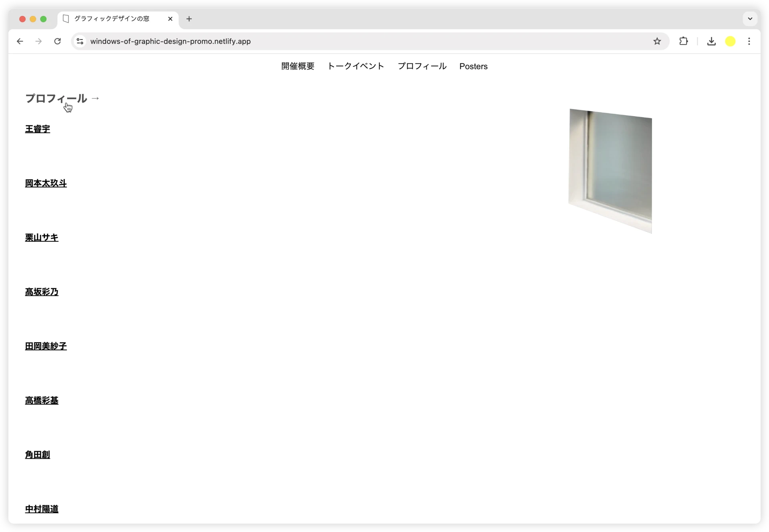Open site information icon in address bar
769x532 pixels.
(80, 41)
